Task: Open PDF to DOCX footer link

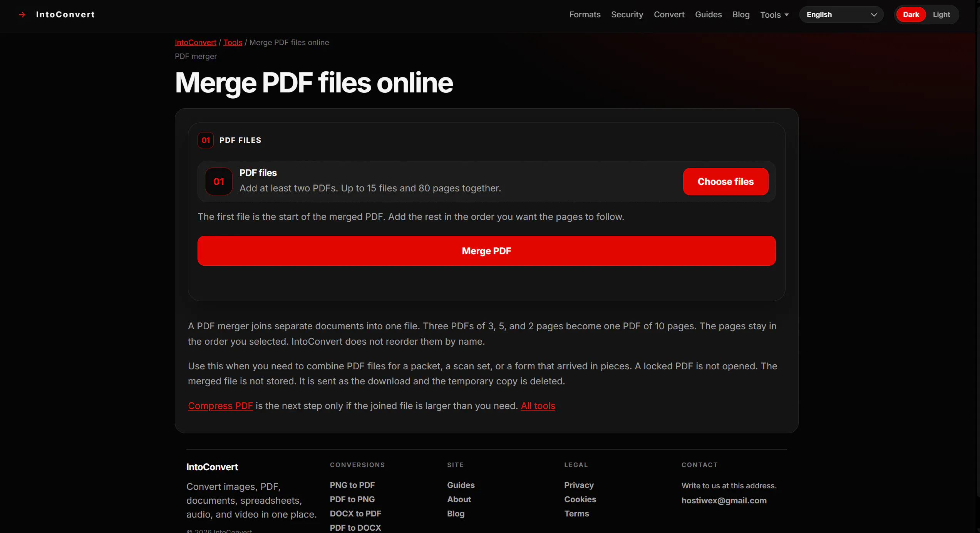Action: coord(355,528)
